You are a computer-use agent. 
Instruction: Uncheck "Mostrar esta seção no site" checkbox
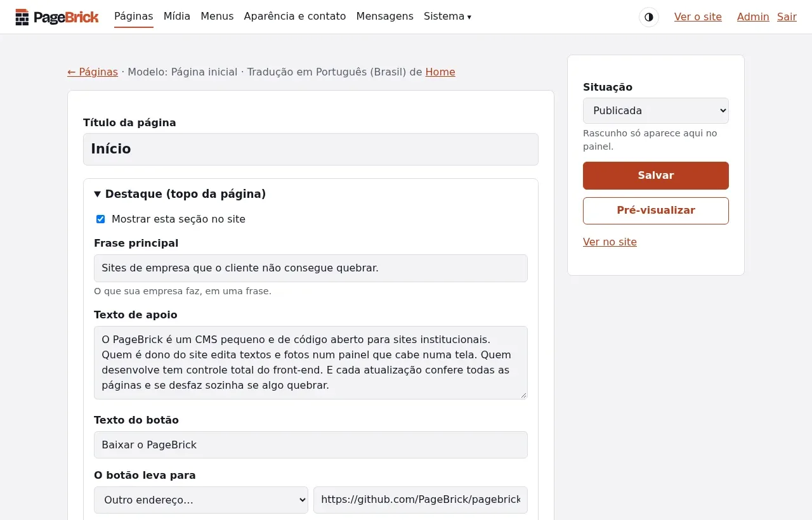[x=100, y=219]
